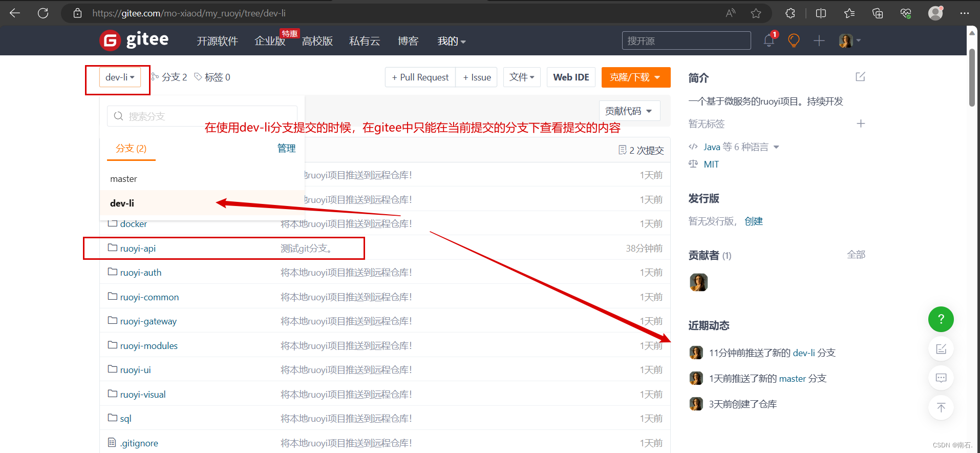Open 高校版 in the navigation

pyautogui.click(x=317, y=41)
